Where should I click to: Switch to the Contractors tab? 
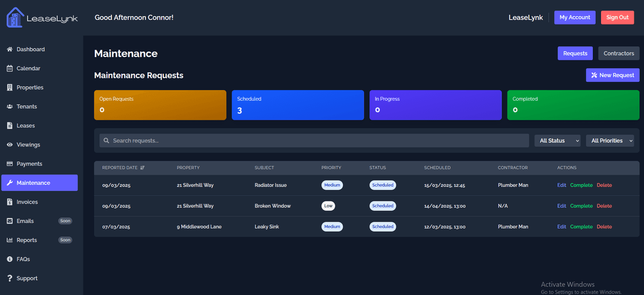[619, 53]
